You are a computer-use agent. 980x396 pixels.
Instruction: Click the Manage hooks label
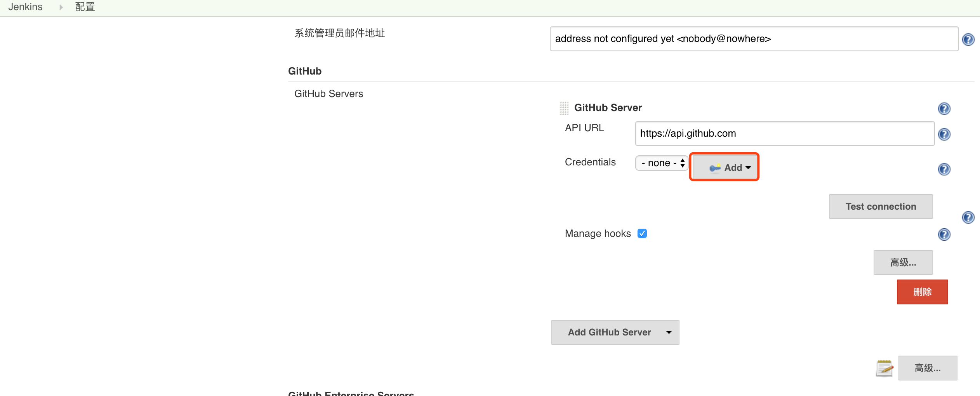598,234
